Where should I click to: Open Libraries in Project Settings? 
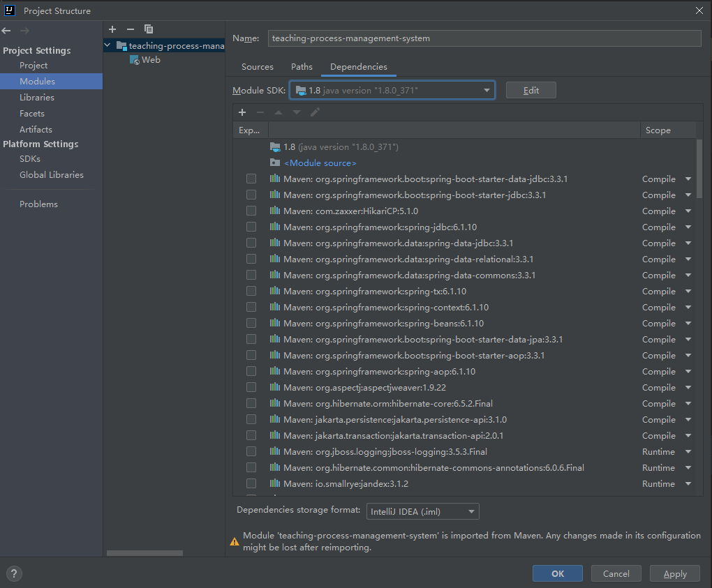point(37,97)
